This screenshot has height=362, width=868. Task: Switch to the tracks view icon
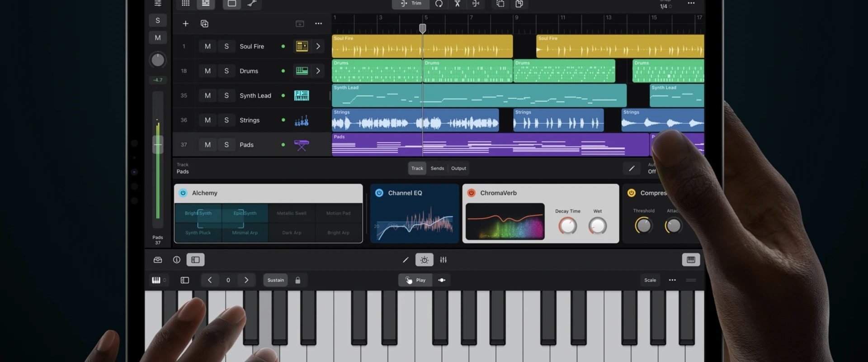click(x=206, y=4)
